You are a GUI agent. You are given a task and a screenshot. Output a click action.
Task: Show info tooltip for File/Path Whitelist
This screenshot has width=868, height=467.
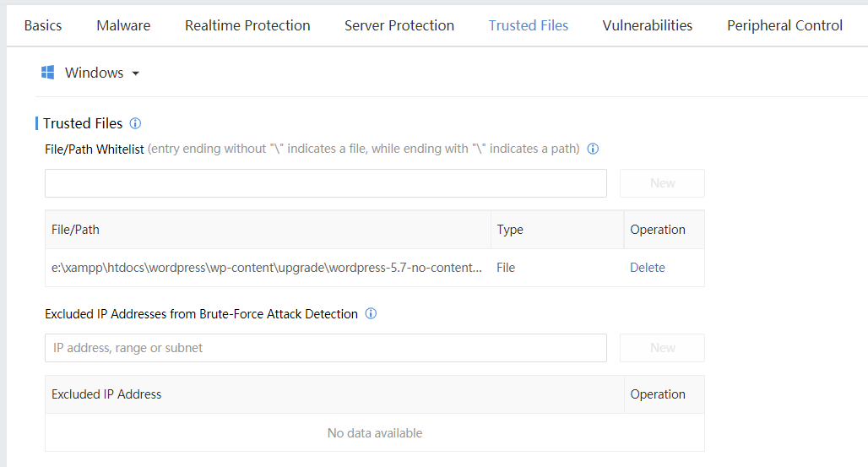[x=593, y=149]
